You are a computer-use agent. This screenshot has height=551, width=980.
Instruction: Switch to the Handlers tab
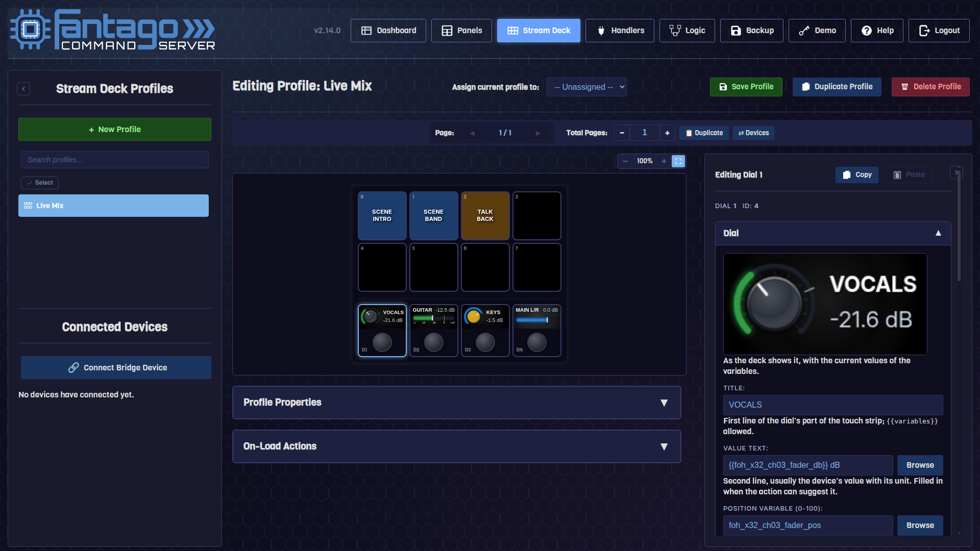pyautogui.click(x=620, y=31)
